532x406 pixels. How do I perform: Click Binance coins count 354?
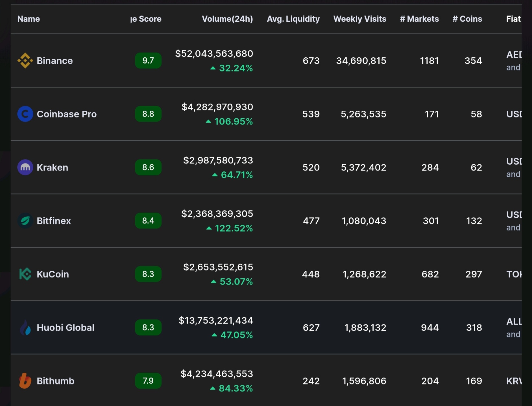pos(473,61)
